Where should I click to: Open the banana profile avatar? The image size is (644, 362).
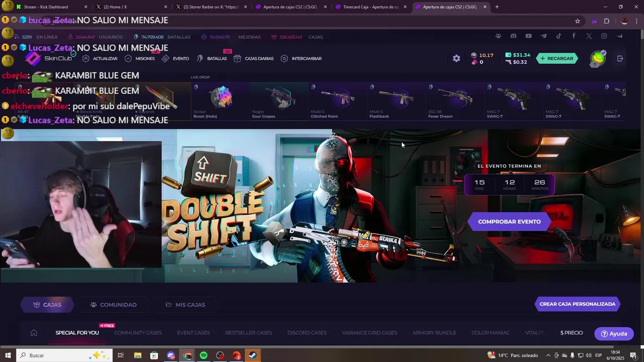598,58
